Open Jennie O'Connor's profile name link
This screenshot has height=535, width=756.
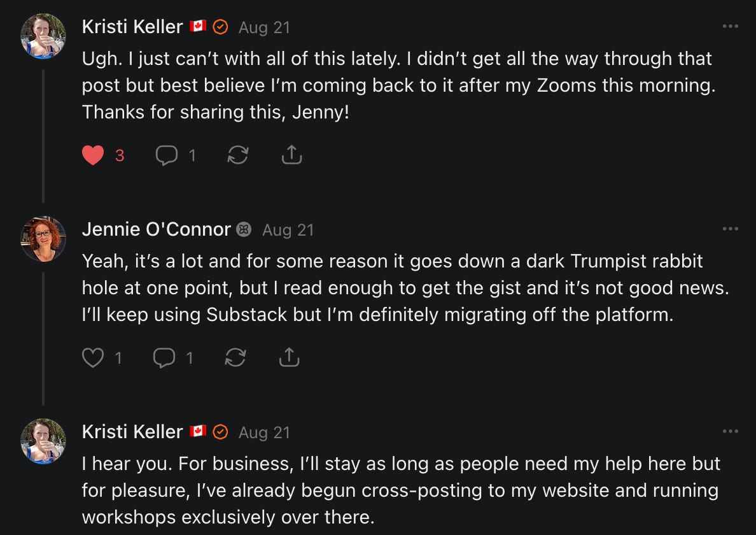click(x=156, y=229)
